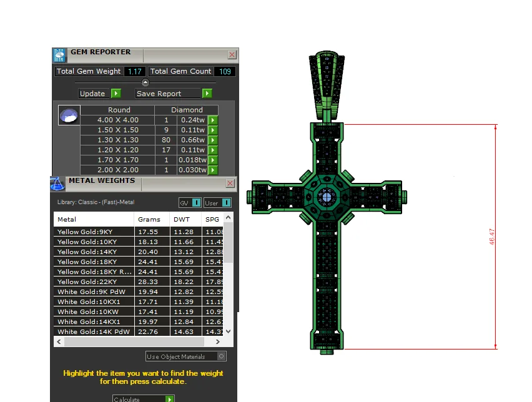Click the metal list scroll down arrow
This screenshot has height=402, width=532.
[x=229, y=331]
